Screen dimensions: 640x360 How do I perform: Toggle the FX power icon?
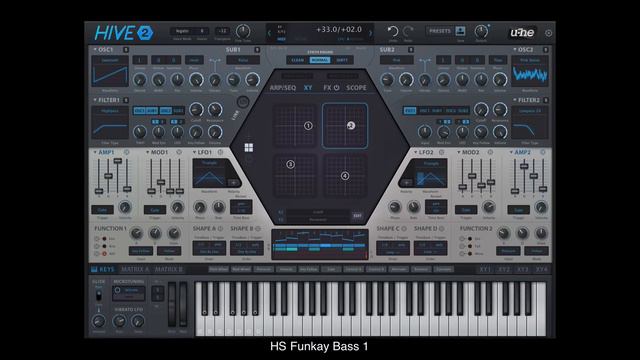click(337, 88)
